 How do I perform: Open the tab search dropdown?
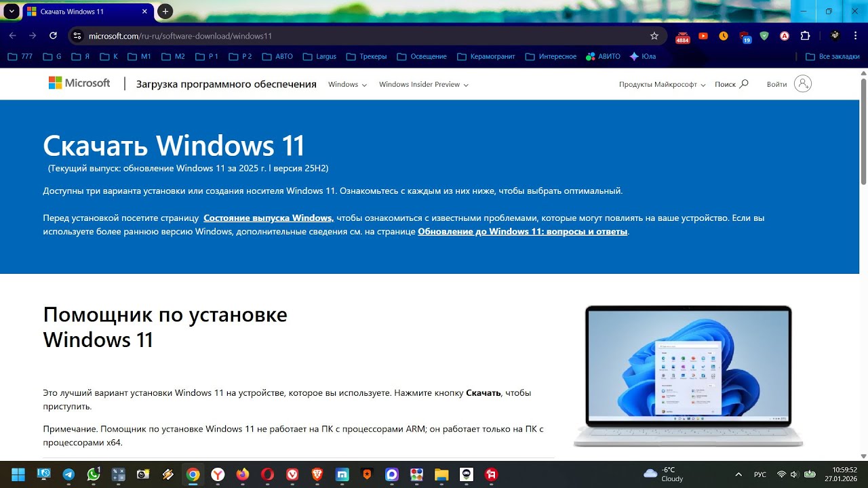click(12, 12)
